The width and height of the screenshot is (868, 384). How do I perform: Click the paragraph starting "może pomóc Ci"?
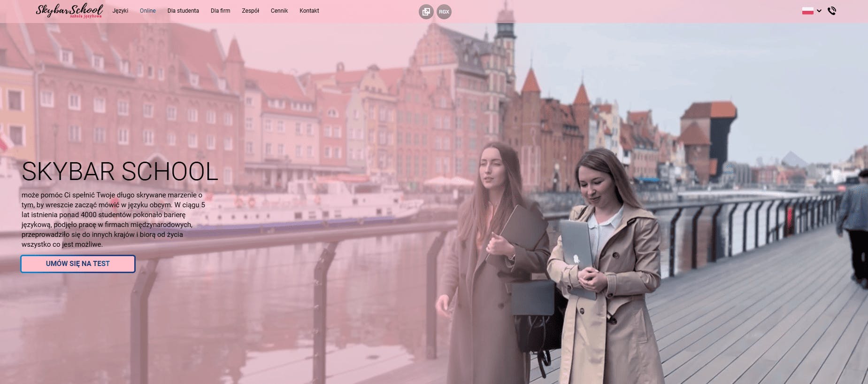114,219
